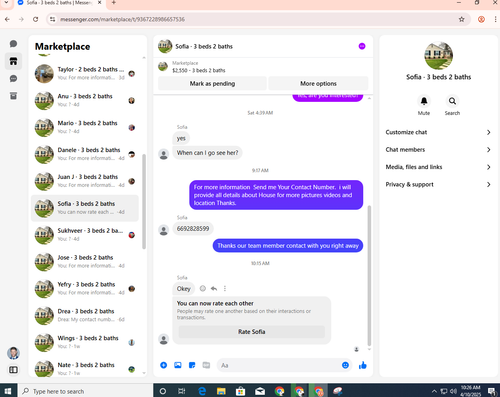Open the browser tab search dropdown arrow
The height and width of the screenshot is (397, 500).
(x=6, y=2)
